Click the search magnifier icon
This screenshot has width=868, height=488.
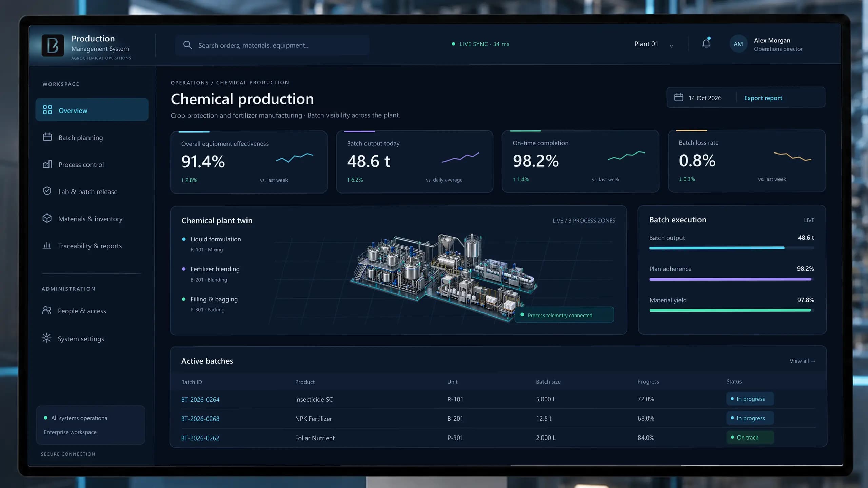(187, 45)
